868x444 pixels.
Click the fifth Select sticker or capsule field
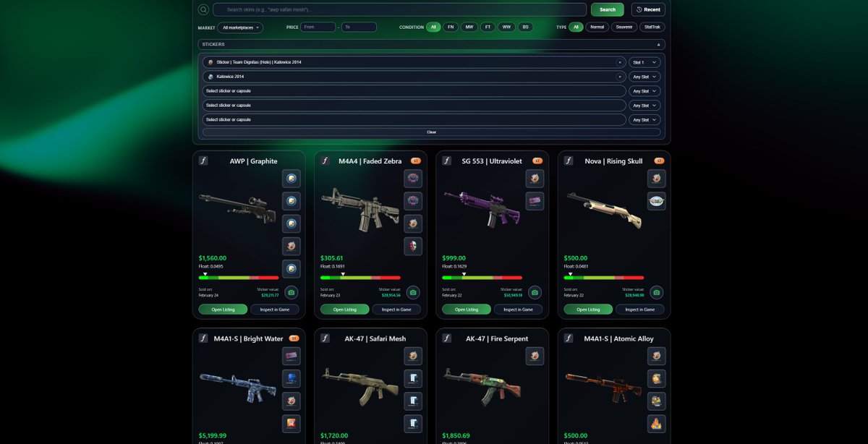tap(414, 120)
